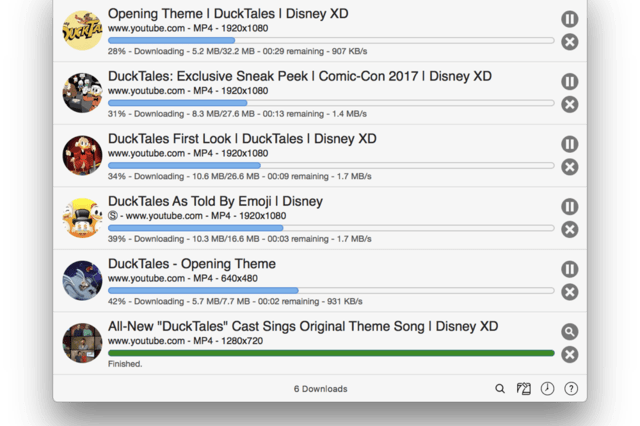Viewport: 640px width, 426px height.
Task: Click 'www.youtube.com - MP4 - 1280x720' source line
Action: [x=185, y=341]
